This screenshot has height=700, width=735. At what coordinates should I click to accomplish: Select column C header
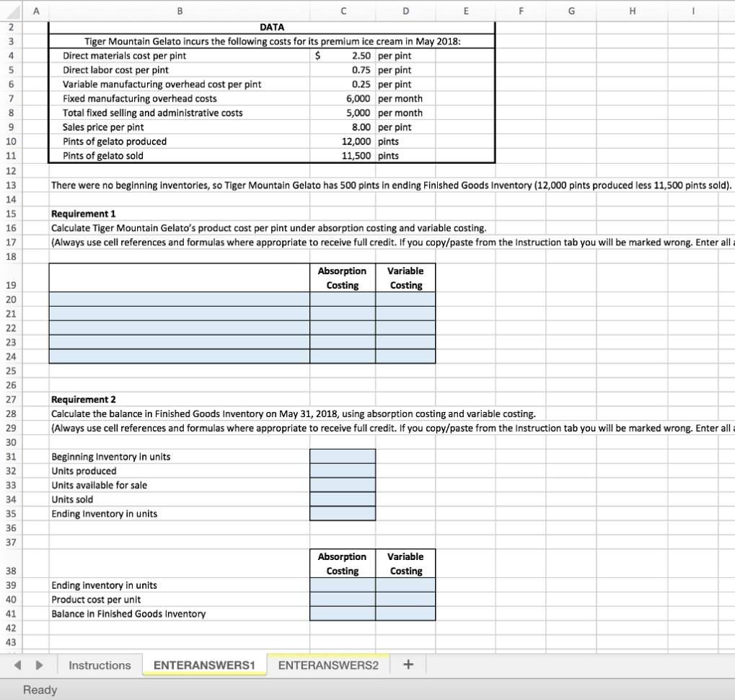[343, 11]
